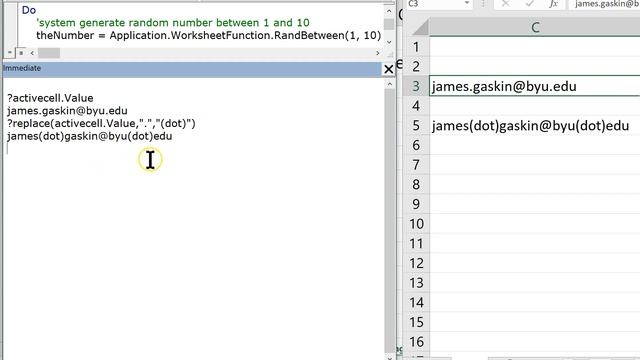Select row 1 header

[416, 47]
